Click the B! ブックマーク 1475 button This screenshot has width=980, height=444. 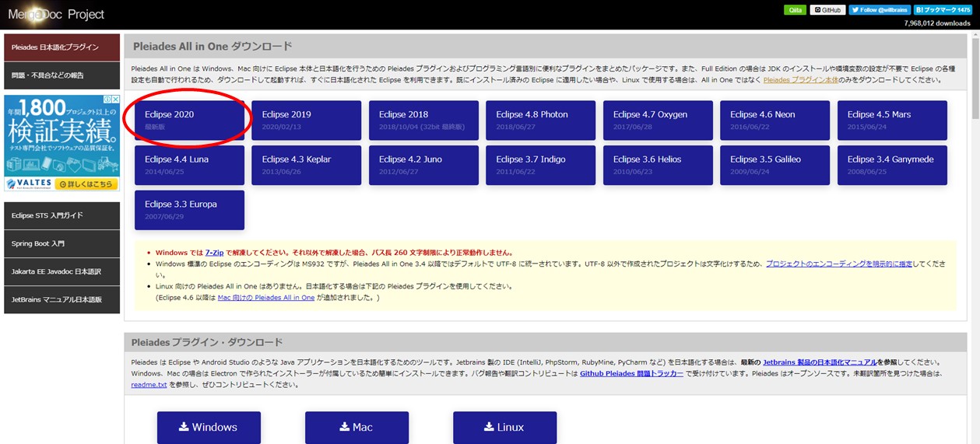tap(943, 10)
